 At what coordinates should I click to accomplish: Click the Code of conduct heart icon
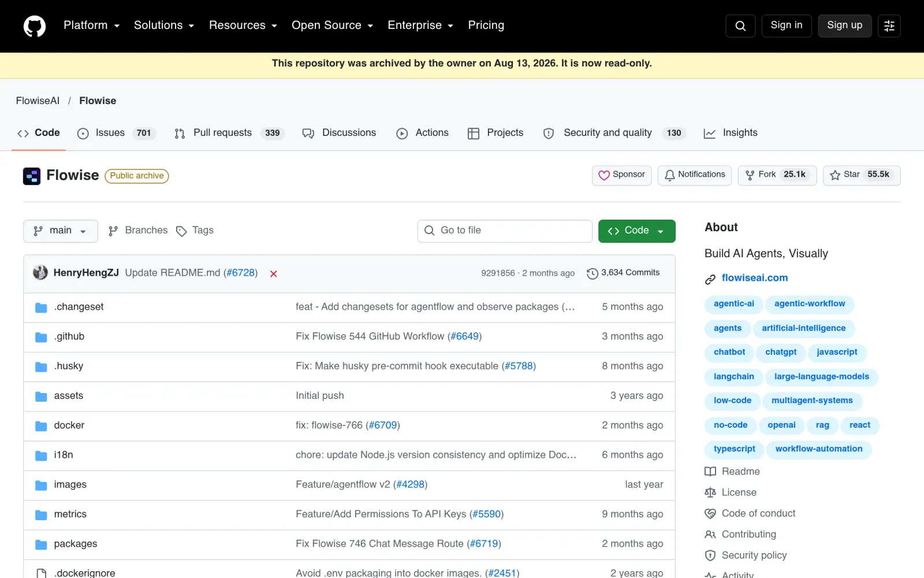pyautogui.click(x=710, y=513)
